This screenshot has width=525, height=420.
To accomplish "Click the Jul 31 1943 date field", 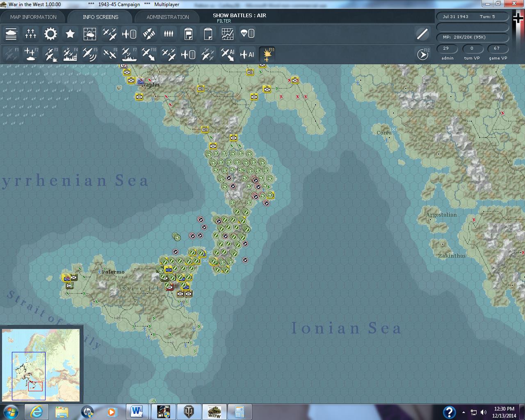I will pyautogui.click(x=472, y=17).
